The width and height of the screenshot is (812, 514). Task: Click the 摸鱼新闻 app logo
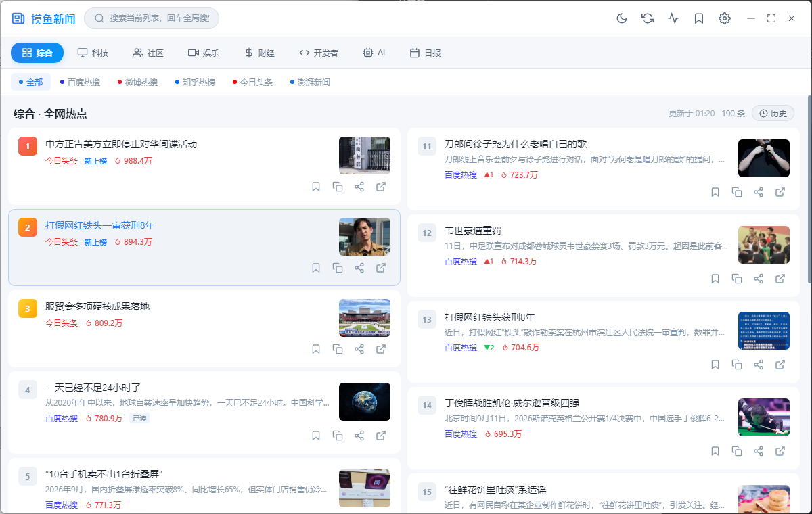click(43, 19)
